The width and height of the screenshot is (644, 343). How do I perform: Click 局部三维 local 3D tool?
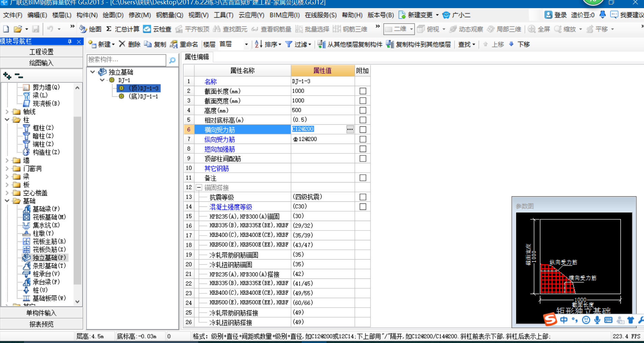(x=504, y=29)
